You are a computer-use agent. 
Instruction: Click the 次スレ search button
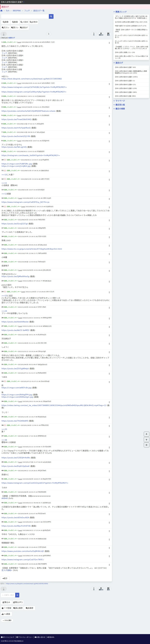click(x=5, y=27)
